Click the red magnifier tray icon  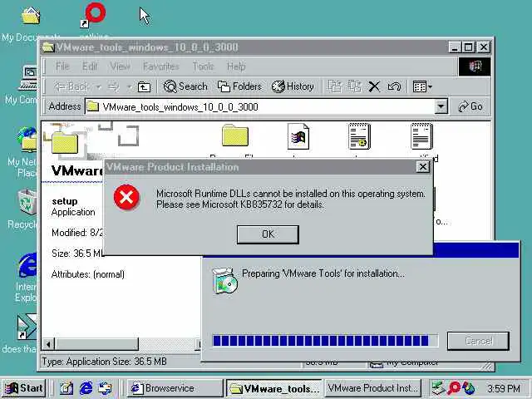(454, 388)
